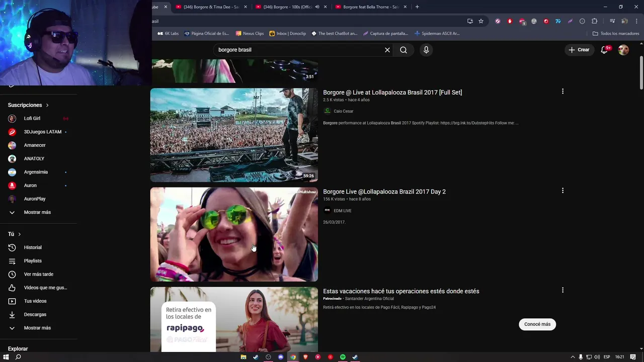
Task: Open the Captura de pantalla bookmark
Action: tap(385, 34)
